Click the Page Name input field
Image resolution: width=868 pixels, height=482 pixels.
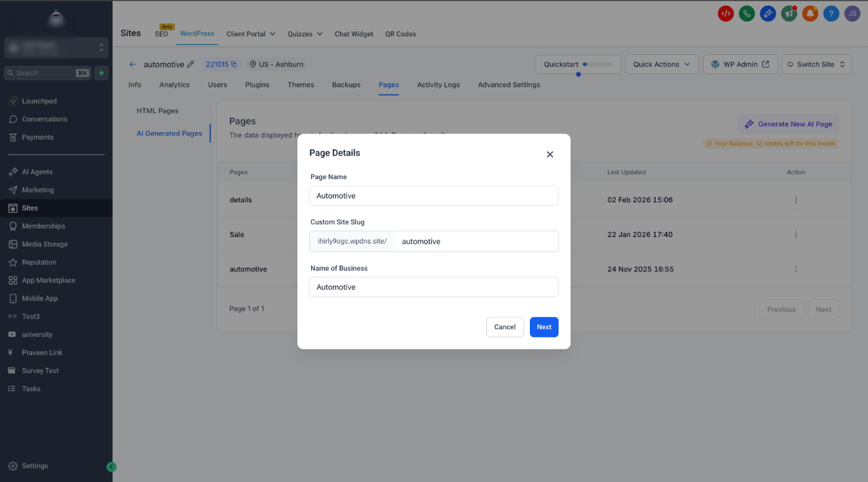(434, 196)
